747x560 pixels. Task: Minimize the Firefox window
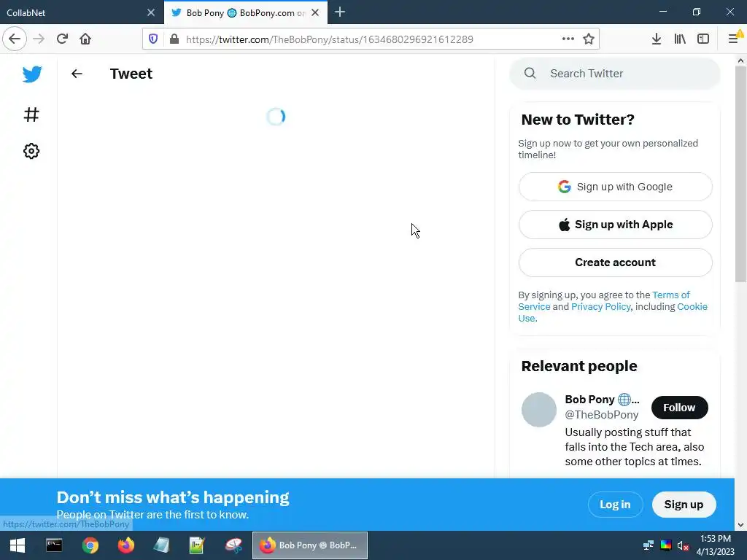point(663,12)
